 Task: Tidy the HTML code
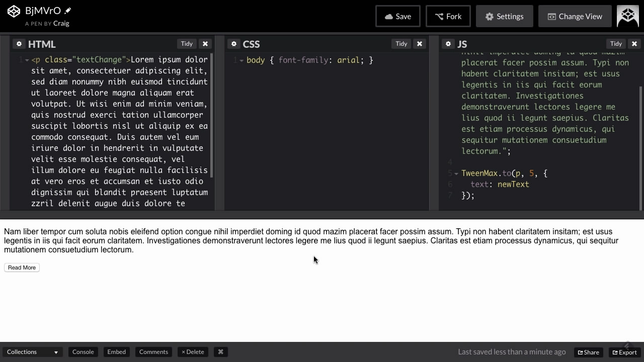(x=187, y=44)
